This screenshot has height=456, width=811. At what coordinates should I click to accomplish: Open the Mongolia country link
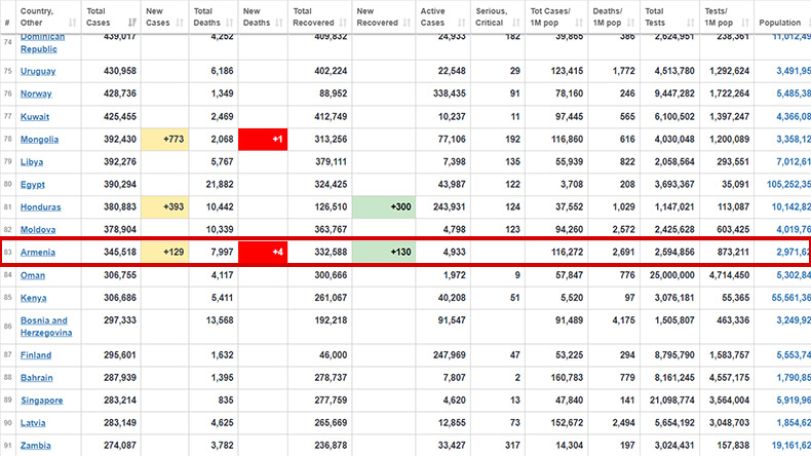(39, 140)
